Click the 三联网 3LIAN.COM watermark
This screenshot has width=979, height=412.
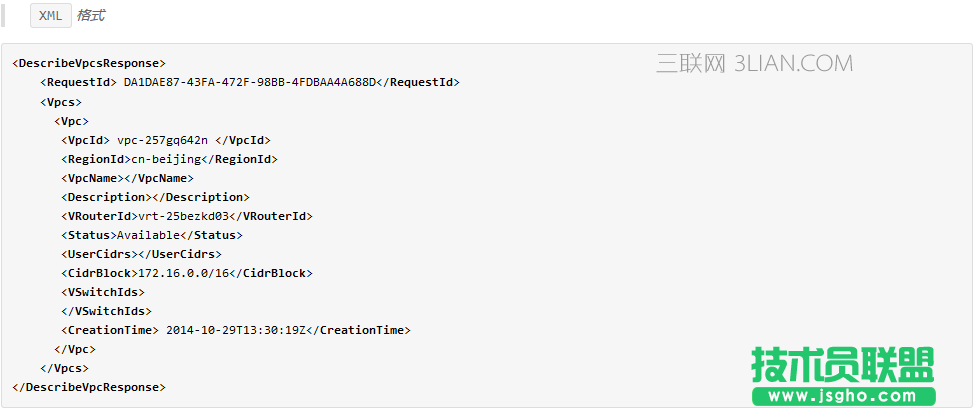[754, 65]
